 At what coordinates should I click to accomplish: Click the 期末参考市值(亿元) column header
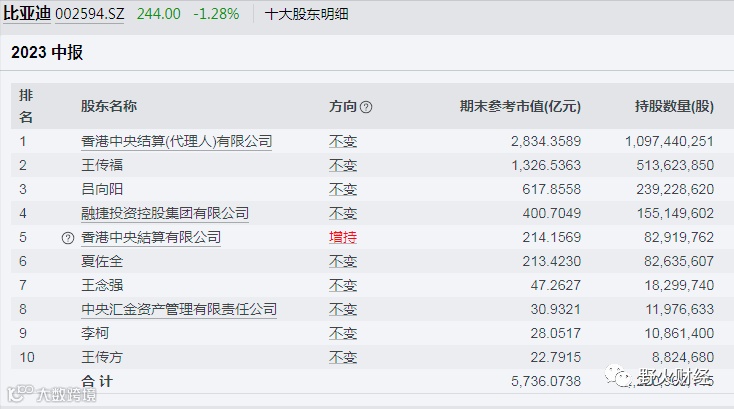520,106
